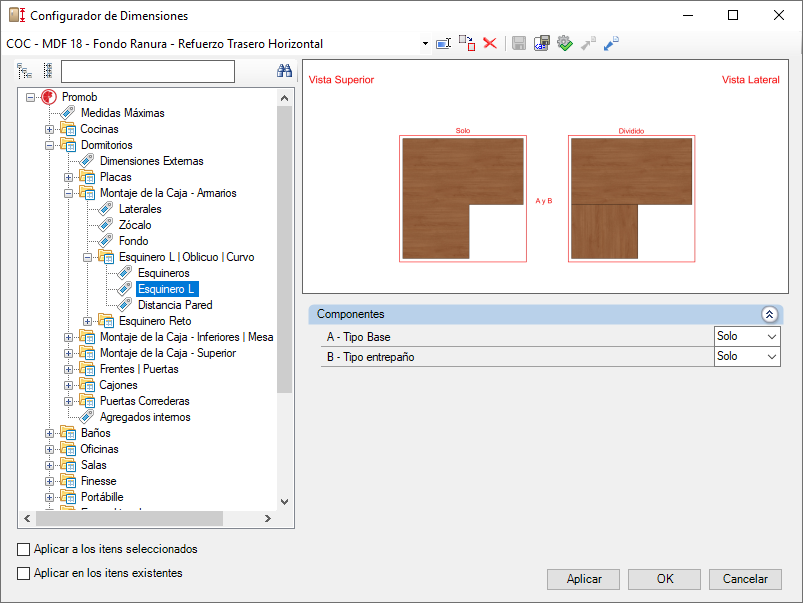Expand the Baños tree node
Viewport: 803px width, 603px height.
[50, 433]
